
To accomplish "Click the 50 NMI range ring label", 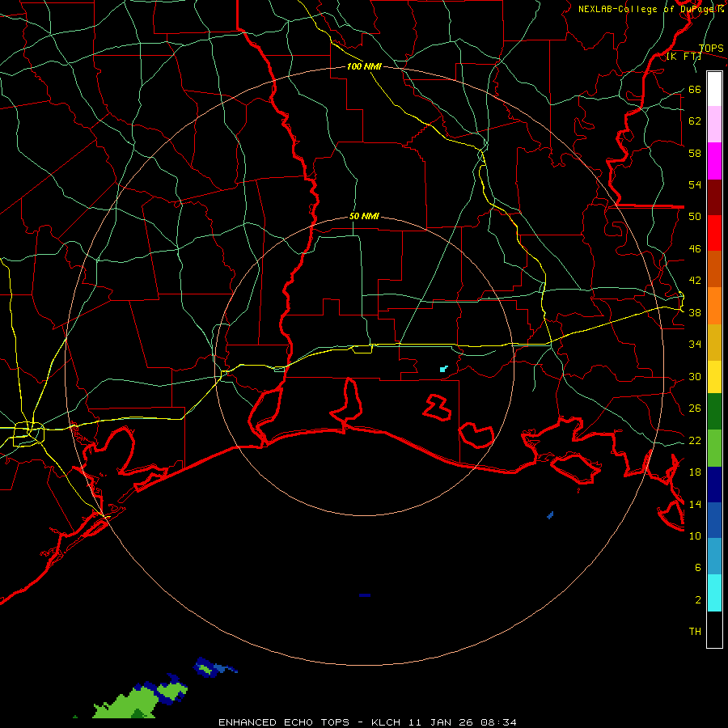I will (x=364, y=216).
